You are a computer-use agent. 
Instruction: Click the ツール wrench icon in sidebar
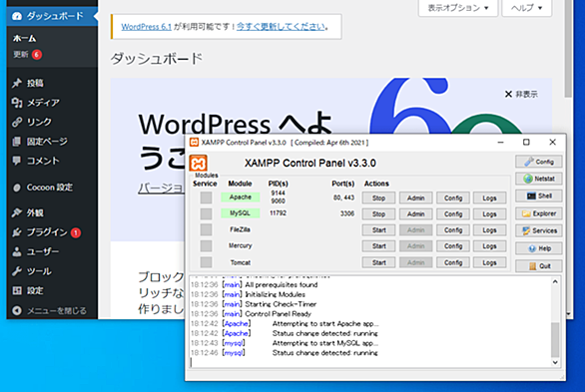(17, 271)
